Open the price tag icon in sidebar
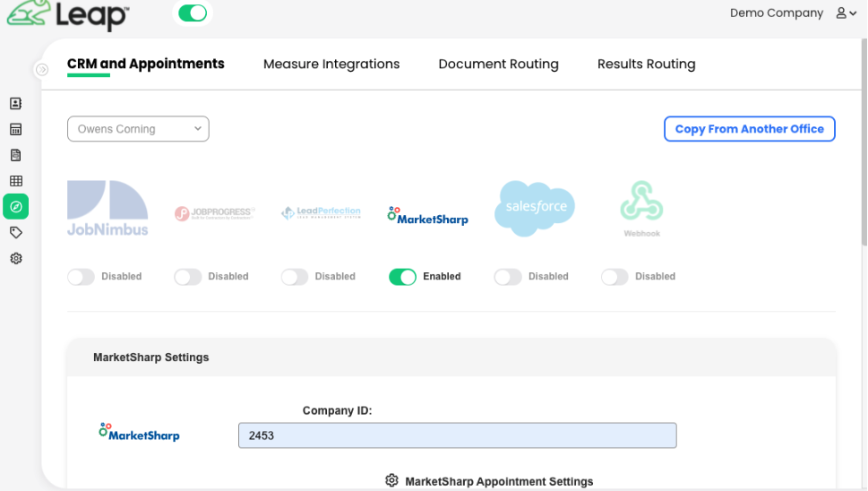 click(x=16, y=232)
